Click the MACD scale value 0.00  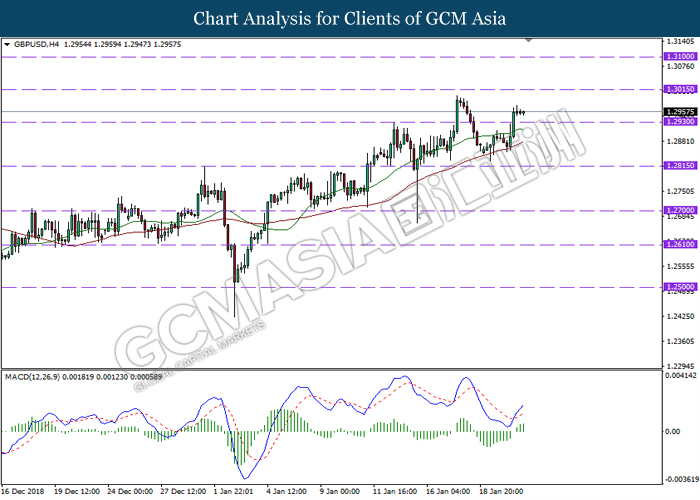[x=673, y=432]
